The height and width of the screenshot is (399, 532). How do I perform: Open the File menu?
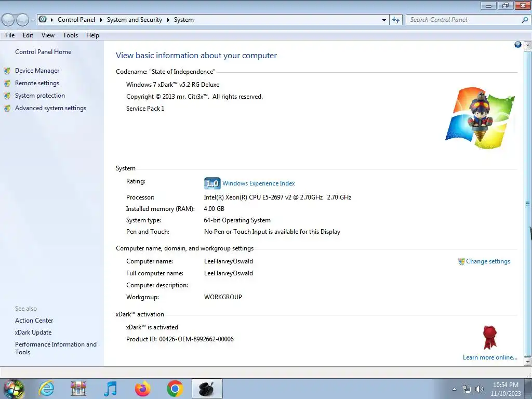10,35
